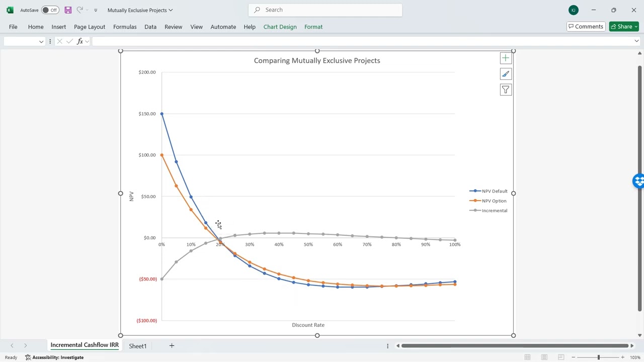Switch to the Insert tab

pyautogui.click(x=58, y=27)
